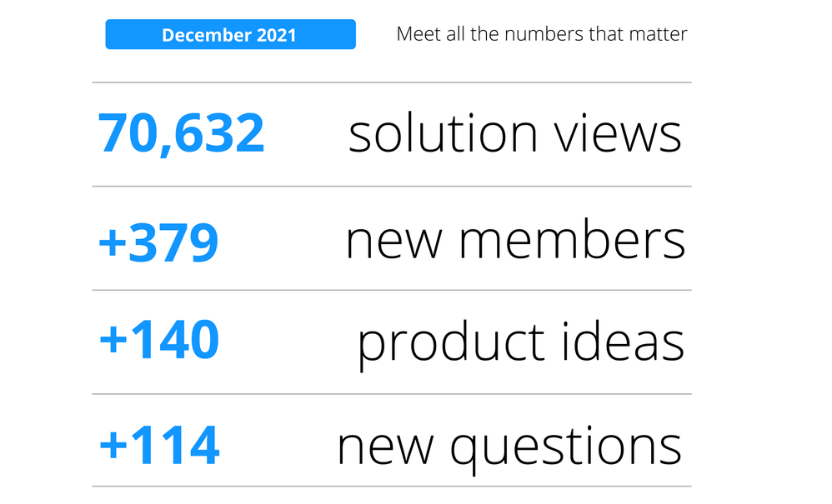The width and height of the screenshot is (832, 504).
Task: Click the word 'questions'
Action: [567, 447]
